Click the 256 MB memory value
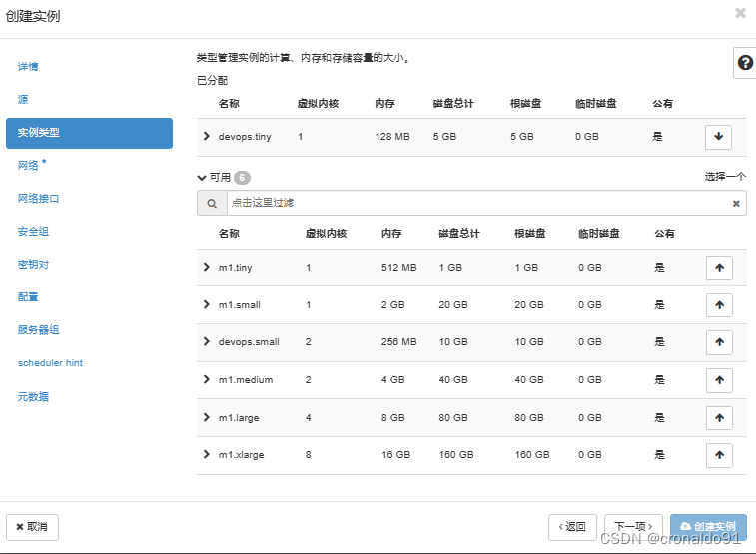756x554 pixels. (398, 342)
